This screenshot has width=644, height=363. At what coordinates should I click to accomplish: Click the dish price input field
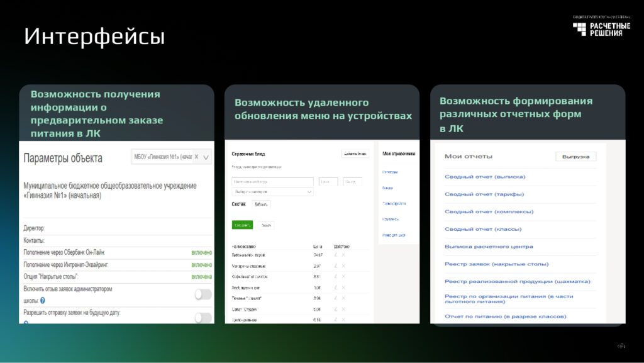[328, 181]
